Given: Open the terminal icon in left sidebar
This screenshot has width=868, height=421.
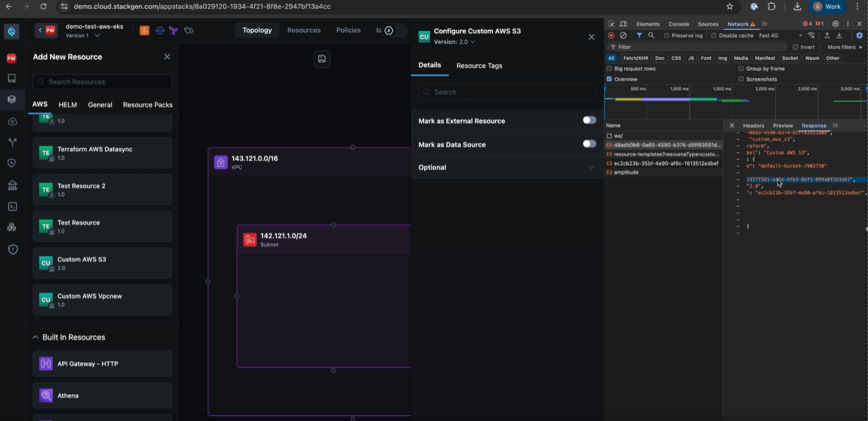Looking at the screenshot, I should (x=11, y=206).
